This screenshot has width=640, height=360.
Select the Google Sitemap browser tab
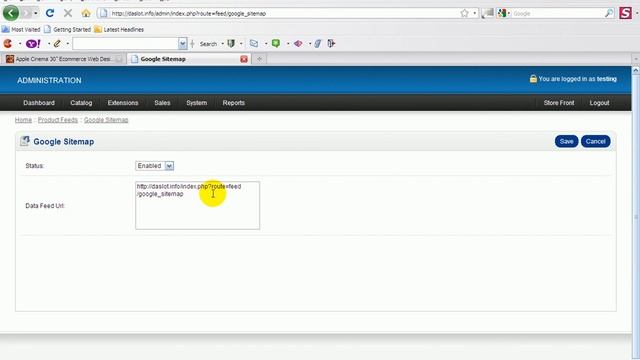pos(188,59)
